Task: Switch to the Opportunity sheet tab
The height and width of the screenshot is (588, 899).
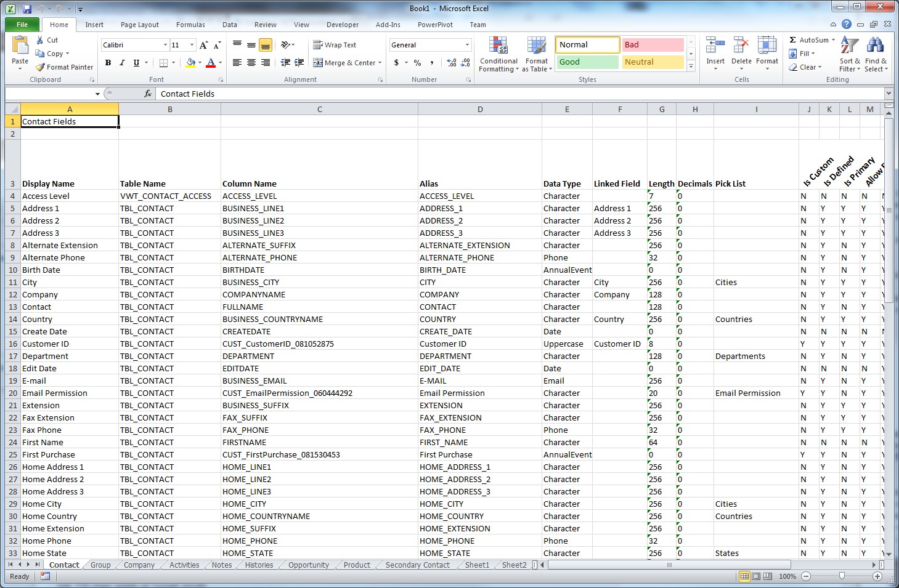Action: [x=308, y=565]
